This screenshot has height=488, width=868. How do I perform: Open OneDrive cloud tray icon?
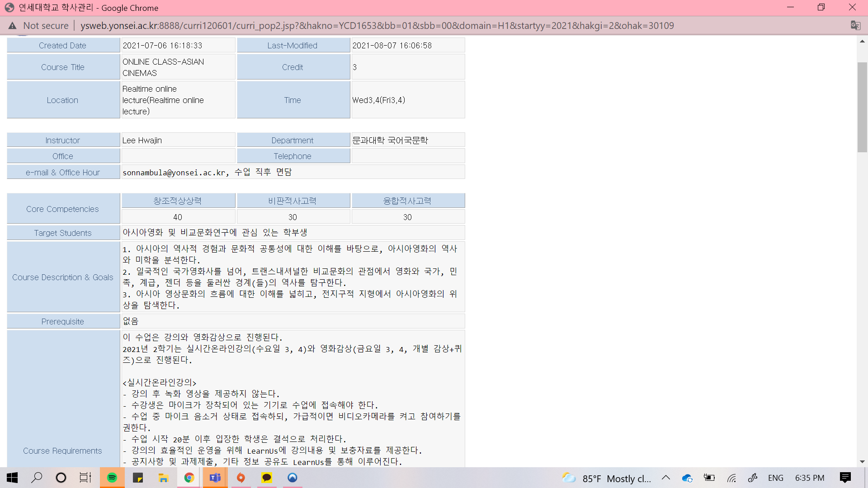[688, 478]
